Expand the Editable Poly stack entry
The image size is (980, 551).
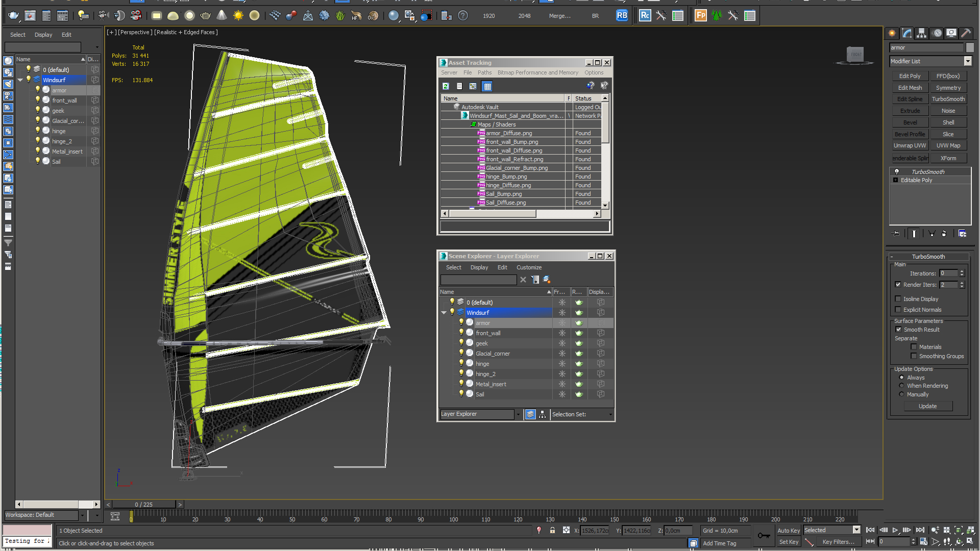coord(895,180)
